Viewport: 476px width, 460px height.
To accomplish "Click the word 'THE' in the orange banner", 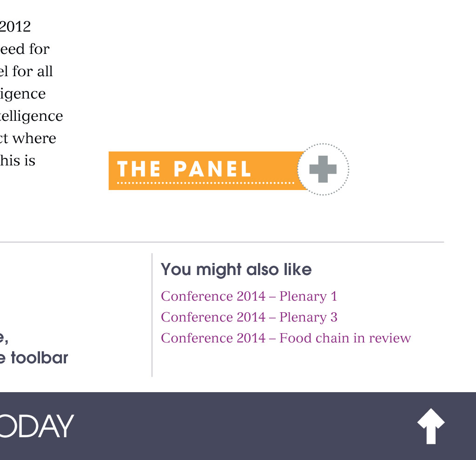I will (139, 169).
